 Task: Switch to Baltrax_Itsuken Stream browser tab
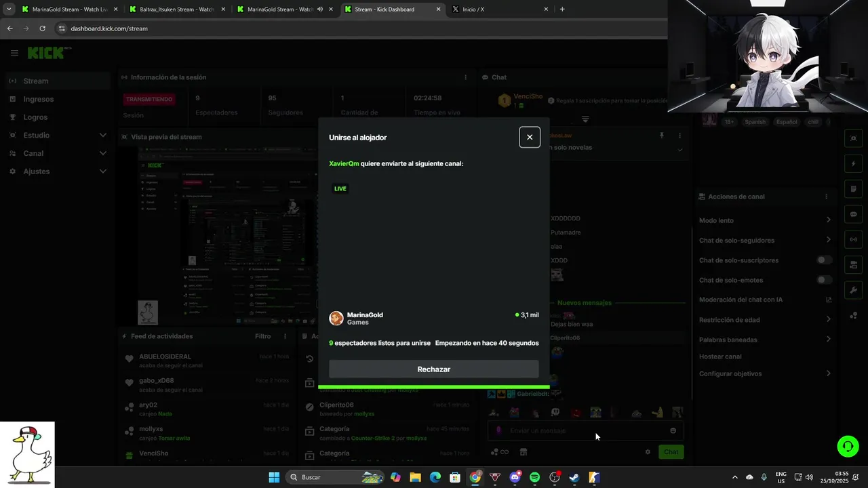[x=176, y=9]
